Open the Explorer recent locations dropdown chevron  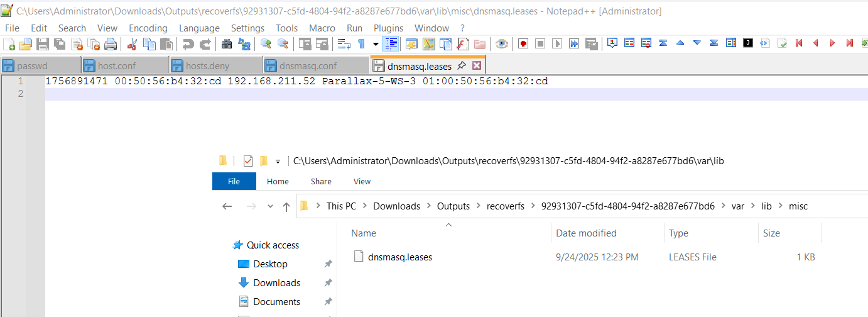tap(271, 206)
